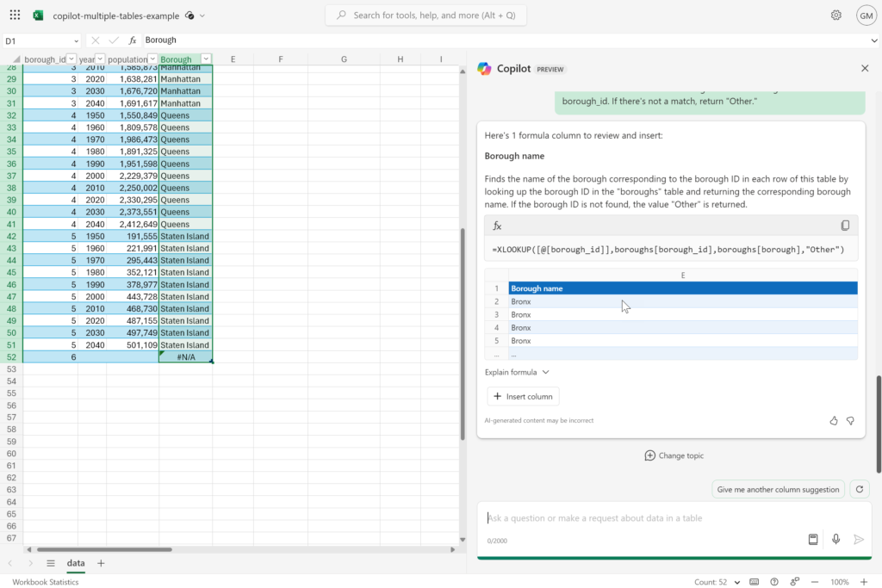Open the population column filter dropdown
This screenshot has height=588, width=882.
(x=152, y=59)
